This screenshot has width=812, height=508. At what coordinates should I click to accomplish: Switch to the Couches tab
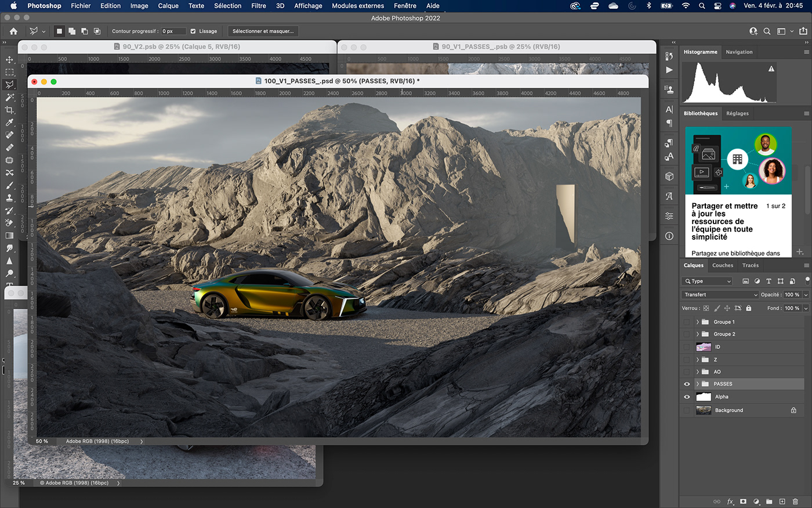pyautogui.click(x=722, y=265)
